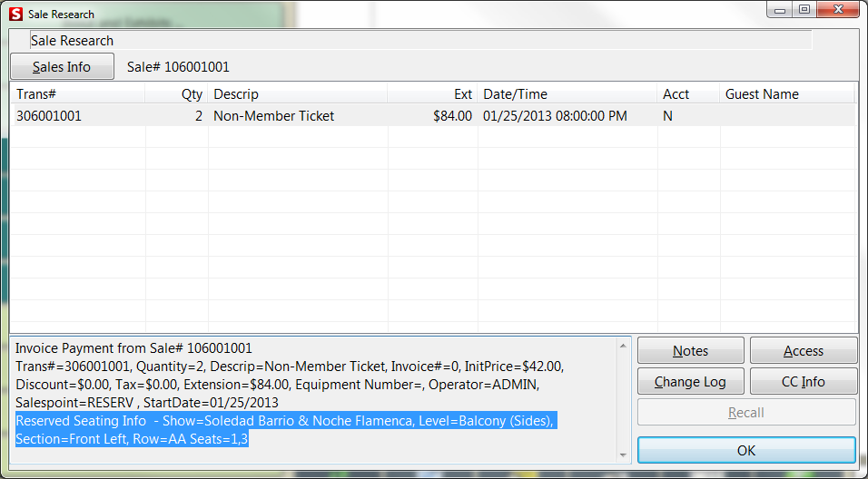Click details pane scrollbar up arrow

[x=623, y=346]
